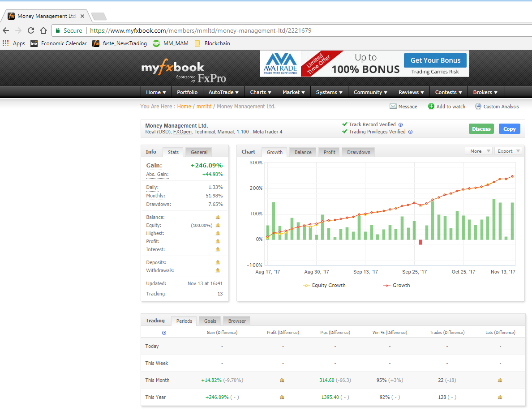The height and width of the screenshot is (411, 532).
Task: Click the lock icon in the Highest row
Action: (218, 233)
